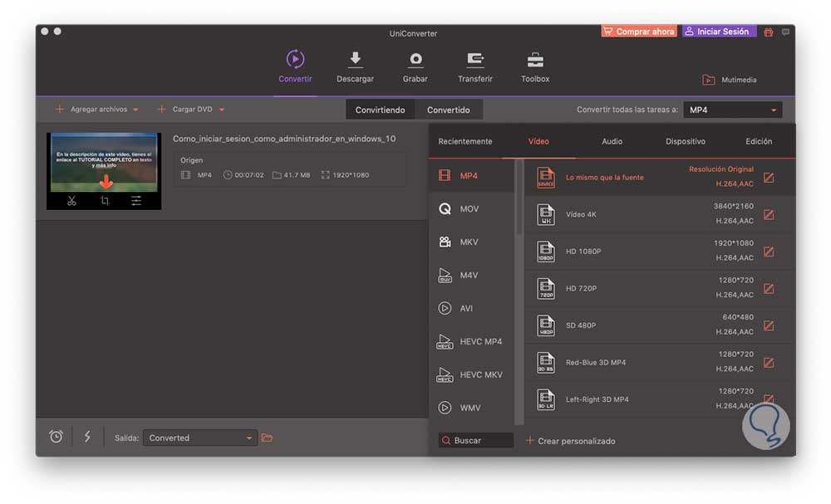Viewport: 831px width, 504px height.
Task: Open the Toolbox section
Action: click(534, 66)
